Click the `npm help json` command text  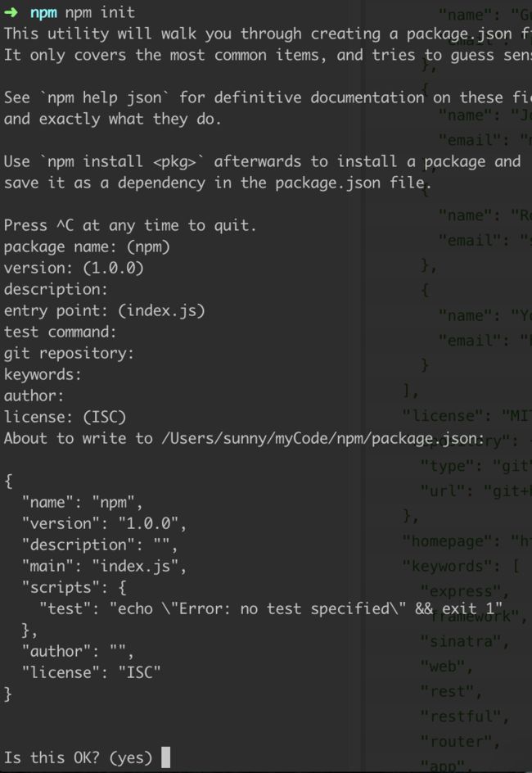point(104,97)
